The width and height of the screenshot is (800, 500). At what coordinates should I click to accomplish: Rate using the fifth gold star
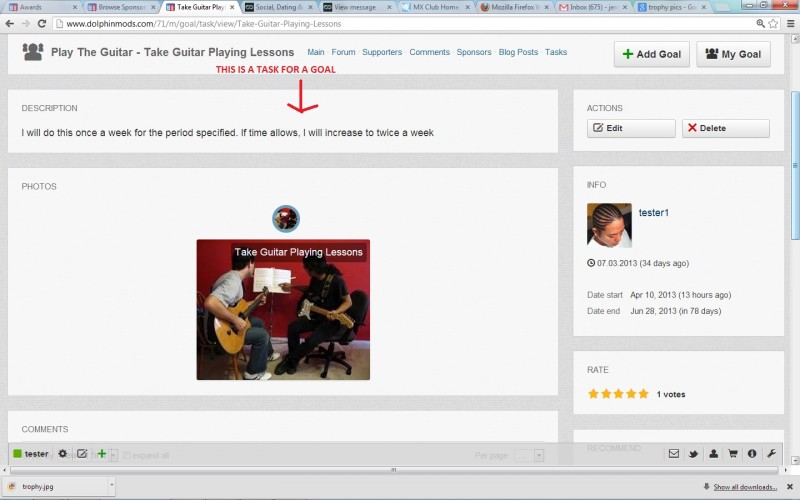pyautogui.click(x=643, y=393)
